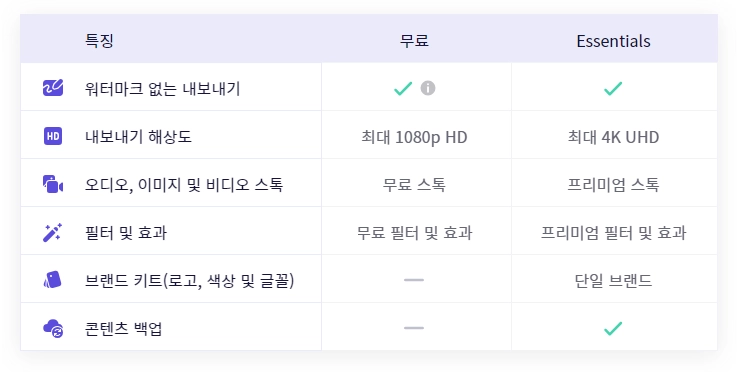Image resolution: width=740 pixels, height=372 pixels.
Task: Click the HD export resolution icon
Action: [x=53, y=136]
